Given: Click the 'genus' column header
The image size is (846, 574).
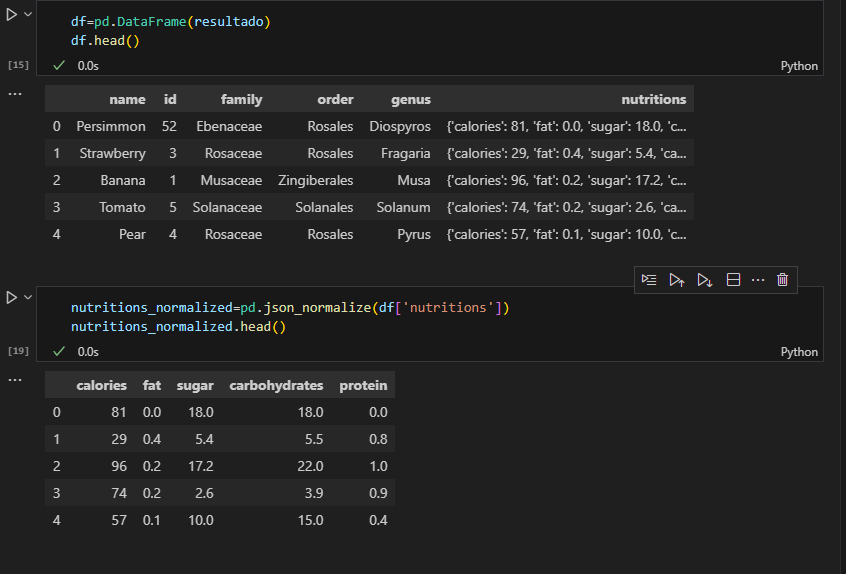Looking at the screenshot, I should pos(411,99).
